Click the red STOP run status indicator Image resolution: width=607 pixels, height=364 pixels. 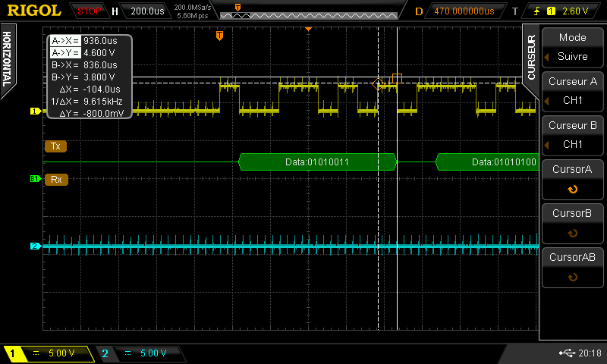[89, 11]
